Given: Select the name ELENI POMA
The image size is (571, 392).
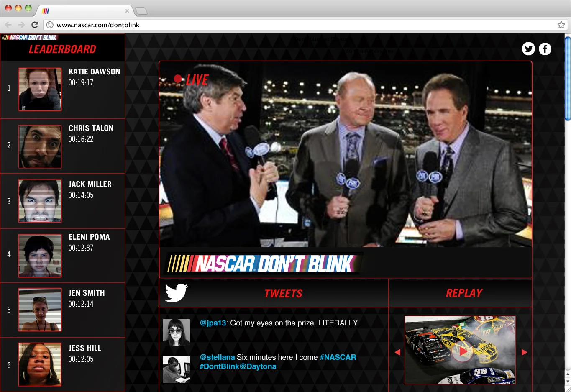Looking at the screenshot, I should 89,237.
